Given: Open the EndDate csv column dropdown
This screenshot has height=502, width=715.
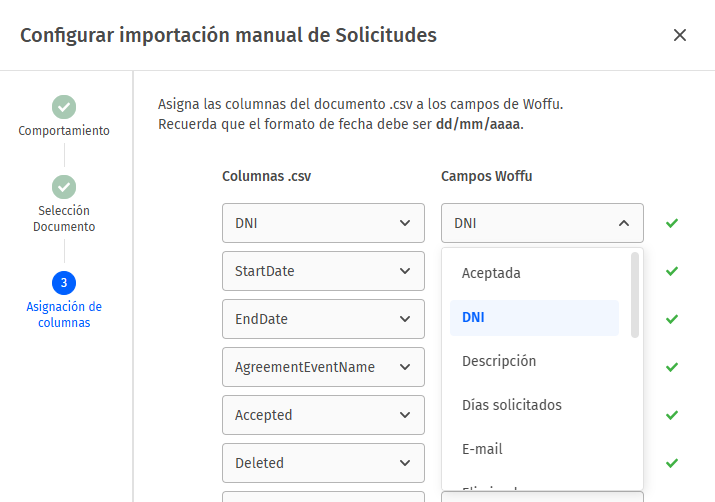Looking at the screenshot, I should [x=323, y=319].
